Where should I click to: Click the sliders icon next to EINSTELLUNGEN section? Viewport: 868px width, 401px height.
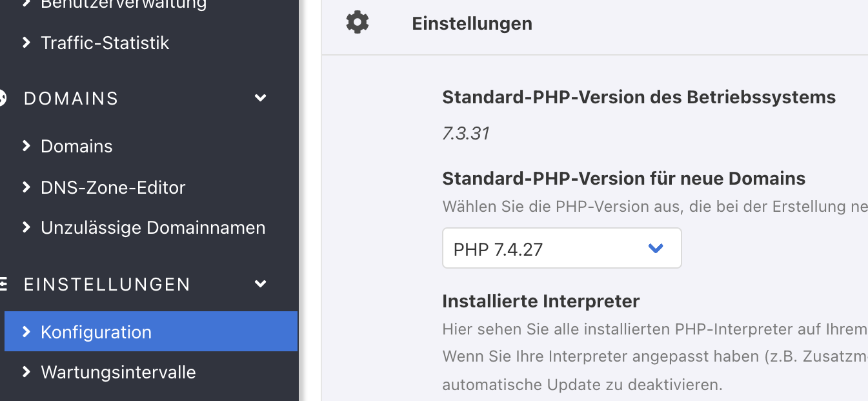point(3,284)
